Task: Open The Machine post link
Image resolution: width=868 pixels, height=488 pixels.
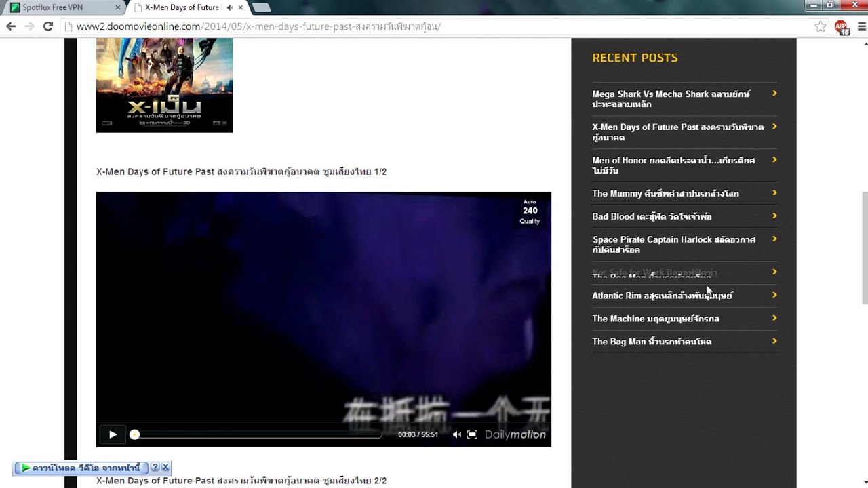Action: [656, 319]
